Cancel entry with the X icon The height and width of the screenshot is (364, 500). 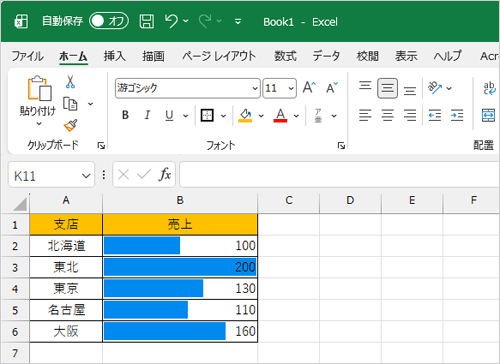(123, 174)
